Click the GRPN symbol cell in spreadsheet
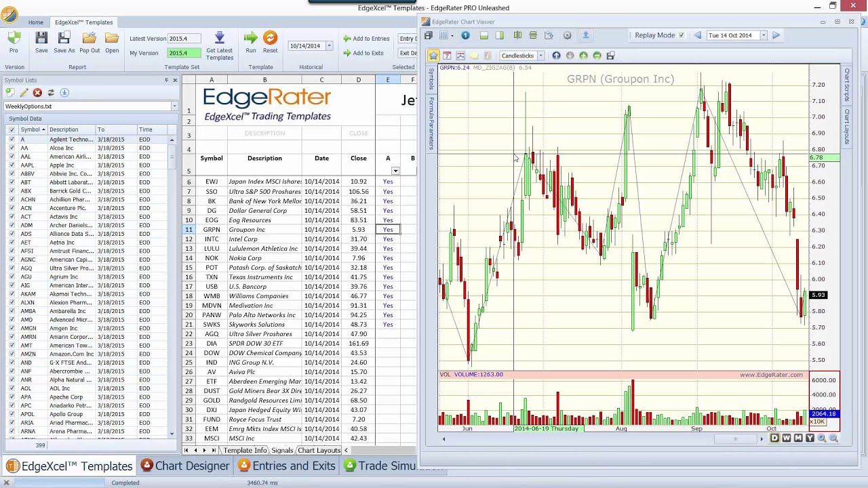 pos(211,230)
